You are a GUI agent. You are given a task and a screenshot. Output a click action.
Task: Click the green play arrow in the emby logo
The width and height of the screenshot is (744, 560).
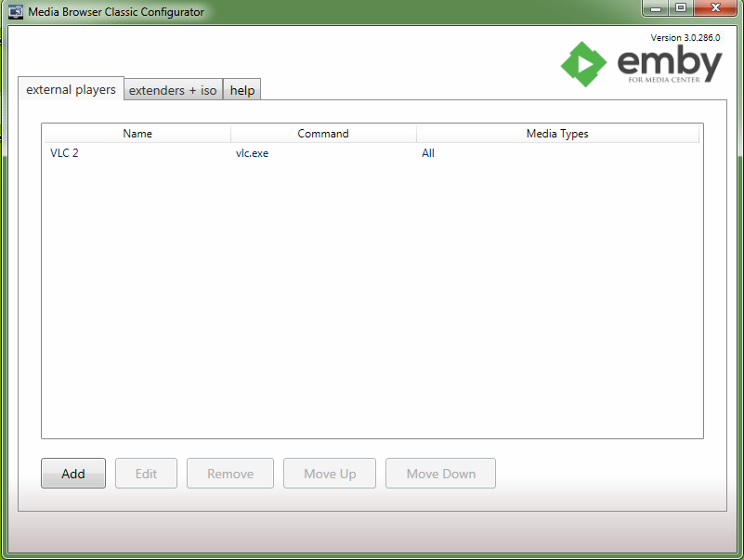click(583, 63)
